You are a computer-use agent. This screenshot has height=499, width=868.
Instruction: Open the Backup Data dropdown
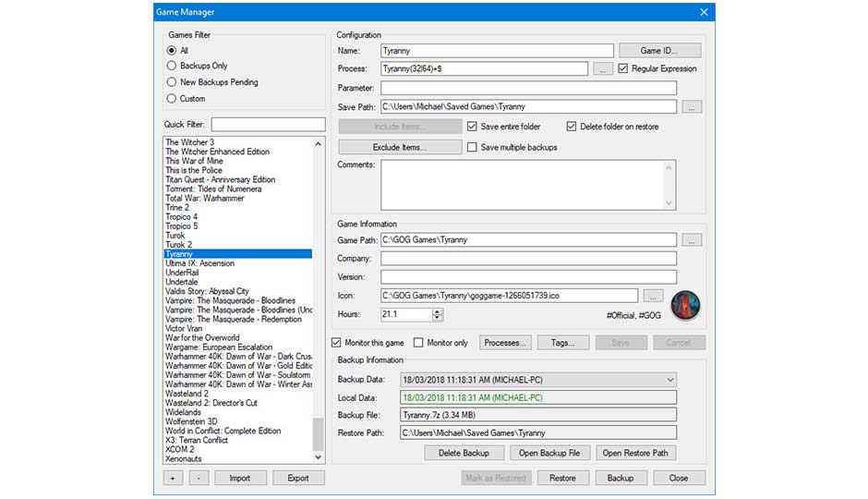click(669, 380)
